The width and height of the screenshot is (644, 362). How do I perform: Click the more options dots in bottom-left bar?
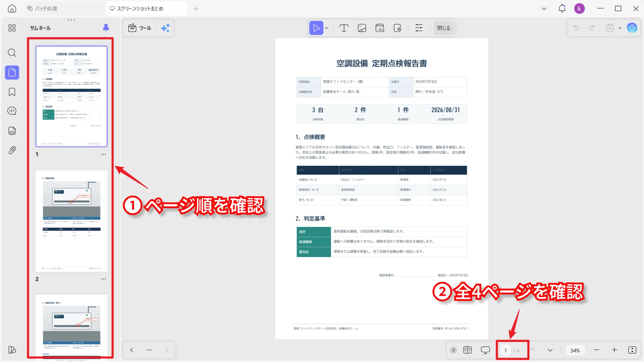[x=149, y=350]
